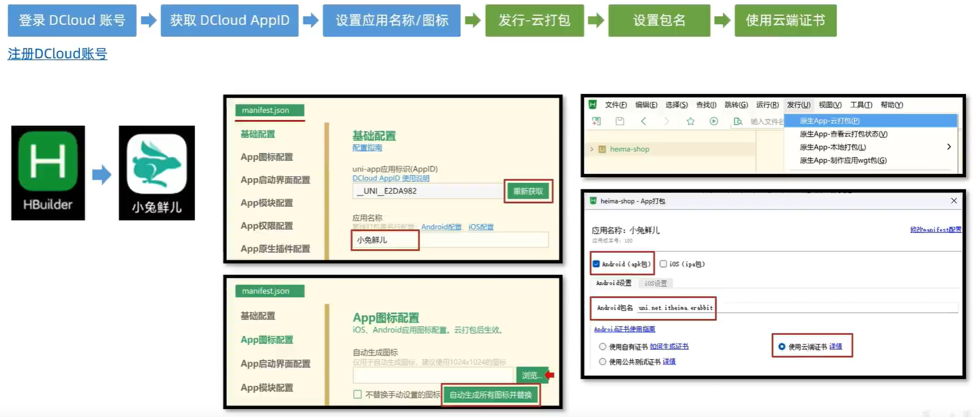Open the 注册DCloud账号 link
Screen dimensions: 980x417
[57, 54]
